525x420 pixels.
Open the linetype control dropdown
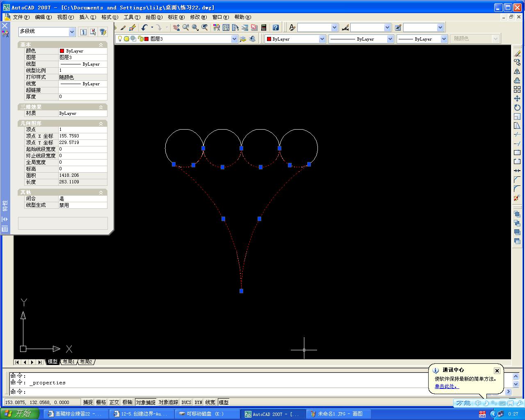click(x=390, y=39)
